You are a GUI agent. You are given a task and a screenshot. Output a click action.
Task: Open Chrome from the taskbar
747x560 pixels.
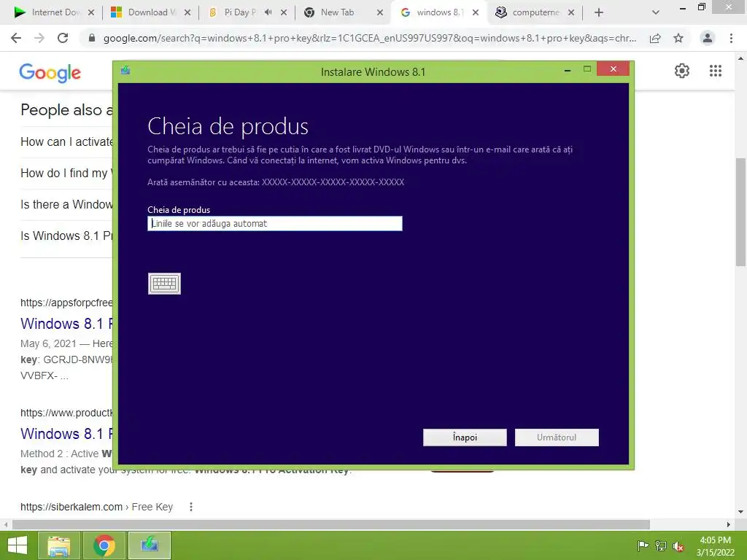(104, 545)
